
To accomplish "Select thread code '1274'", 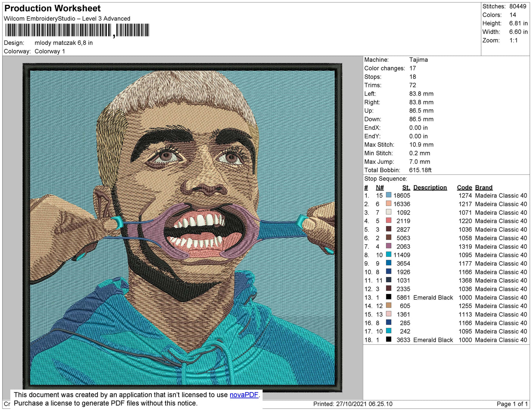I will (x=465, y=195).
